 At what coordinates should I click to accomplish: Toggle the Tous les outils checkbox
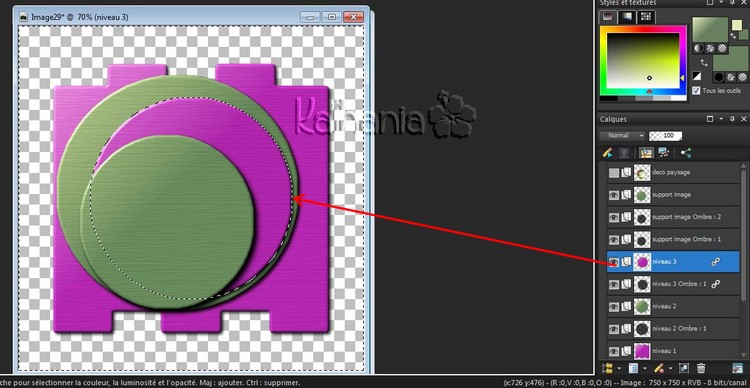696,90
